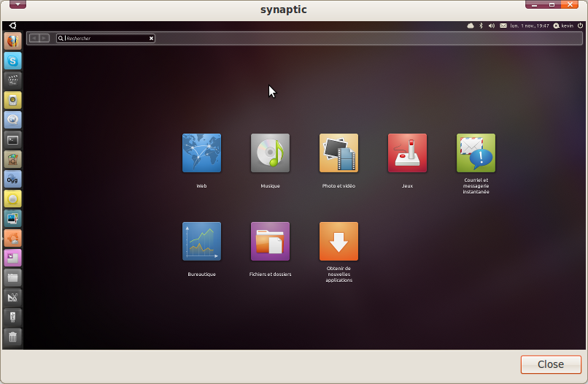Open the Trash in the launcher
This screenshot has height=384, width=588.
click(x=12, y=337)
